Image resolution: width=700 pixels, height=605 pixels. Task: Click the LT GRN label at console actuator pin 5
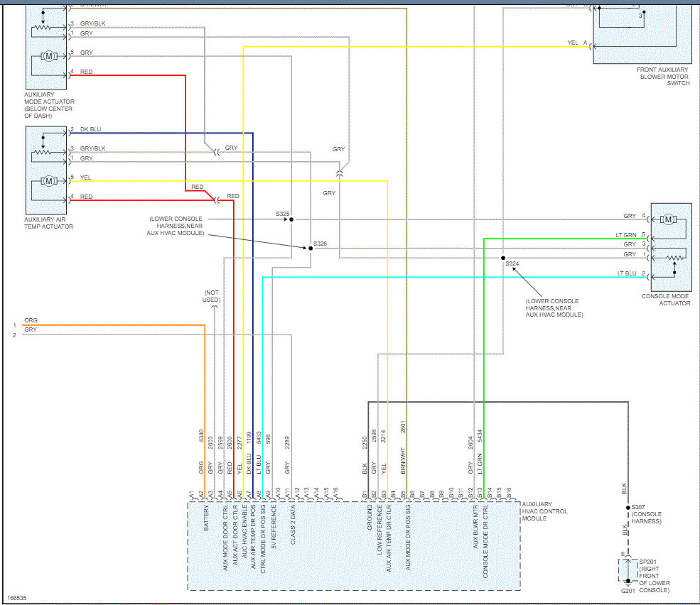(626, 235)
